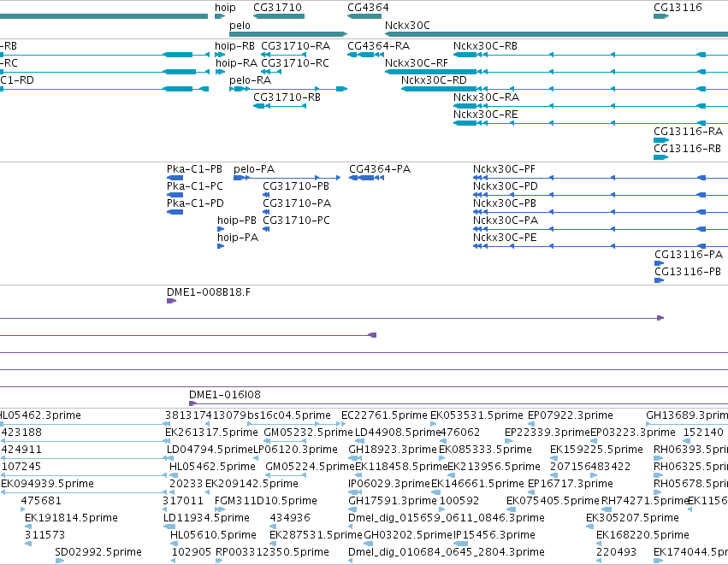The height and width of the screenshot is (565, 728).
Task: Select the Nckx30C gene label
Action: (407, 26)
